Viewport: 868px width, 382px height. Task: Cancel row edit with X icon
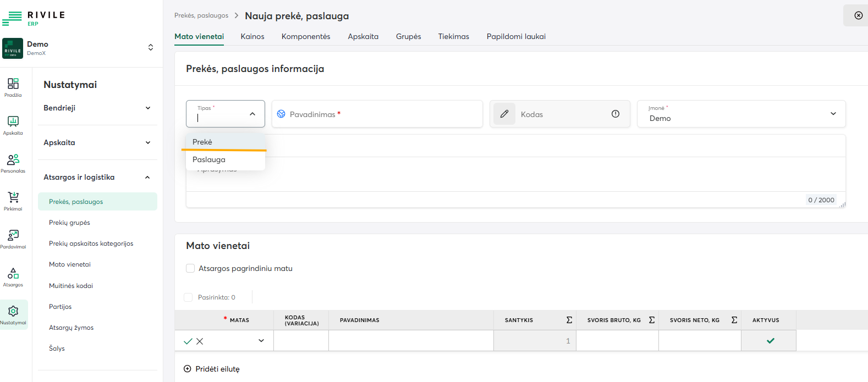coord(200,341)
